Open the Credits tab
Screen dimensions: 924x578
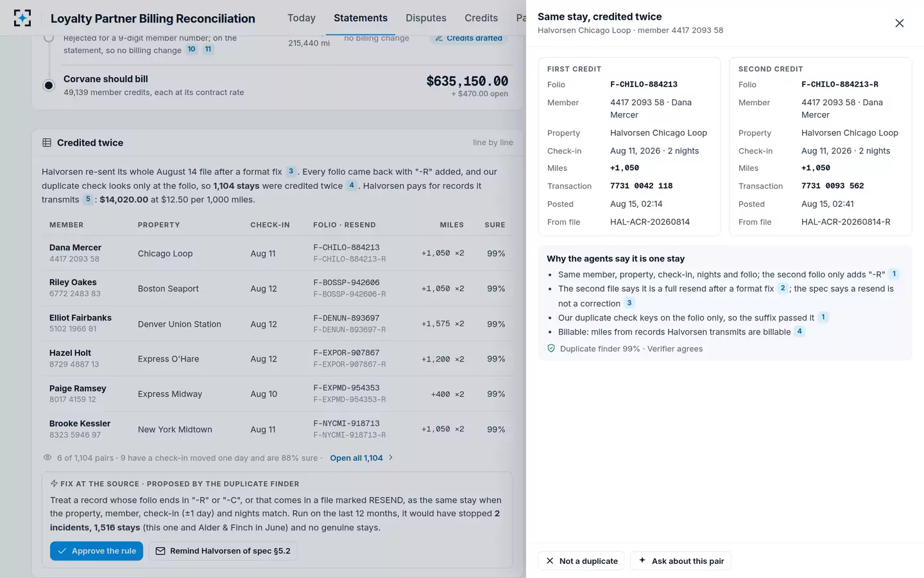[481, 18]
